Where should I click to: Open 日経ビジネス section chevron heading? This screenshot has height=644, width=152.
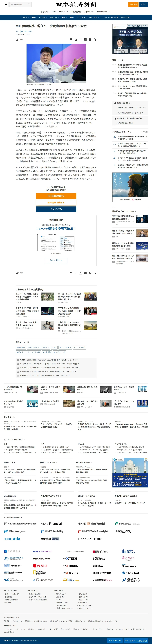[x=11, y=463]
